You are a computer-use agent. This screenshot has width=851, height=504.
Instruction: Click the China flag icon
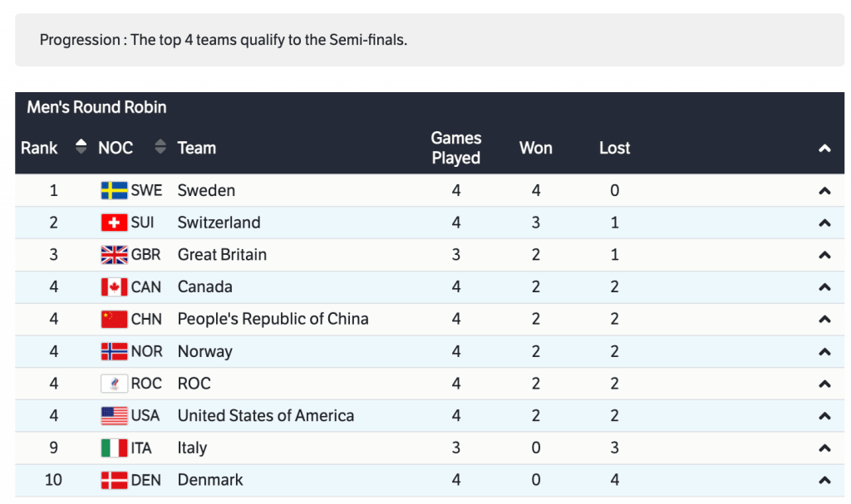tap(114, 320)
